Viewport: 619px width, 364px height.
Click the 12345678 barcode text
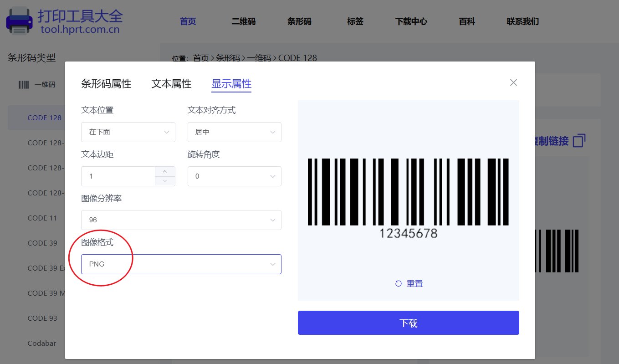click(409, 234)
